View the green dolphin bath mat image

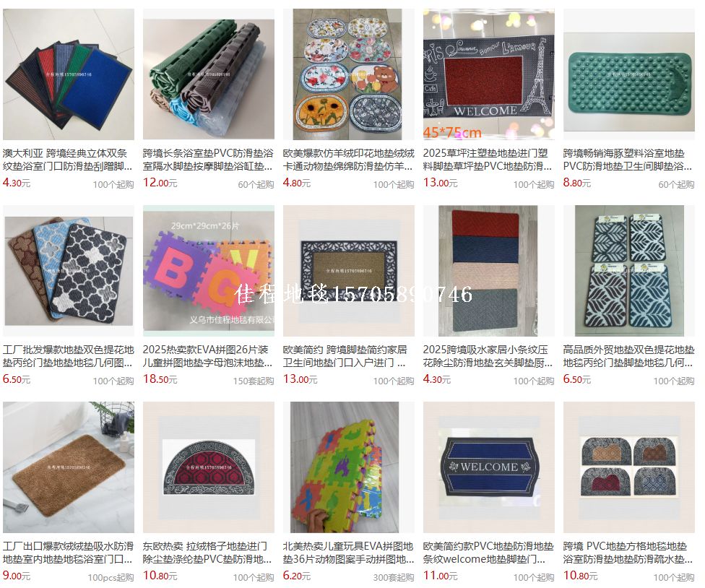(629, 74)
